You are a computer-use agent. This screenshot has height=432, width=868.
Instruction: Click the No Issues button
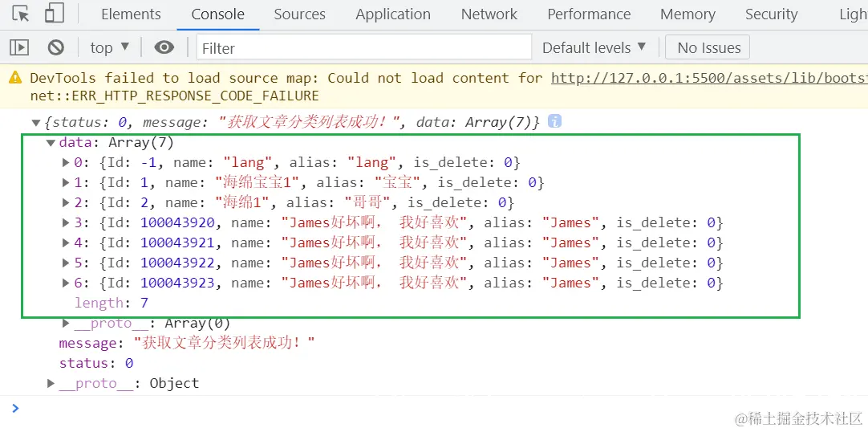click(x=708, y=47)
